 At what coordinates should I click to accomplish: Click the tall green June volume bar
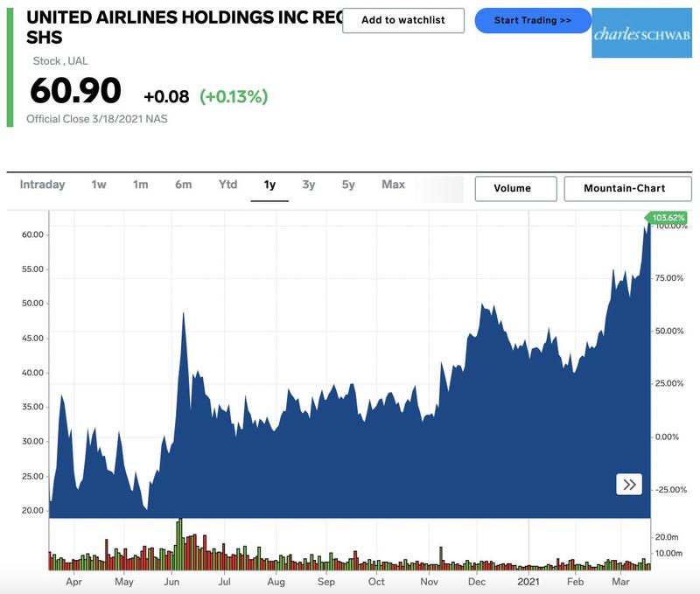click(x=179, y=544)
